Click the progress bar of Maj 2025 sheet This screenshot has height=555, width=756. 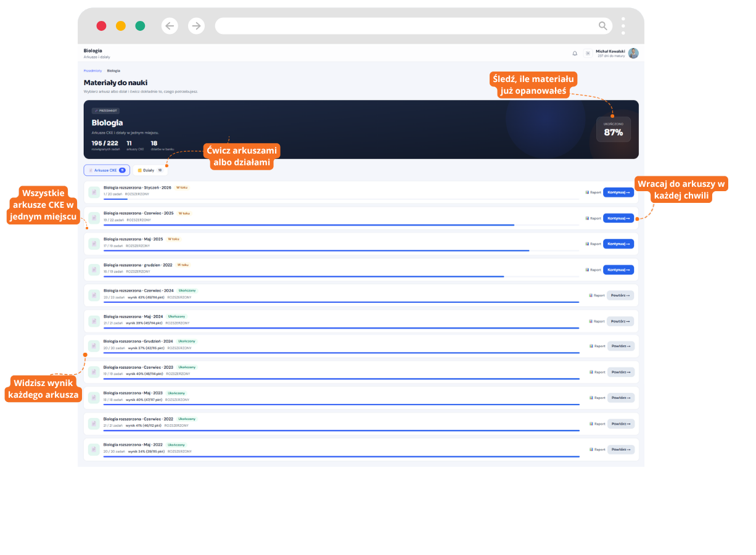pos(341,251)
